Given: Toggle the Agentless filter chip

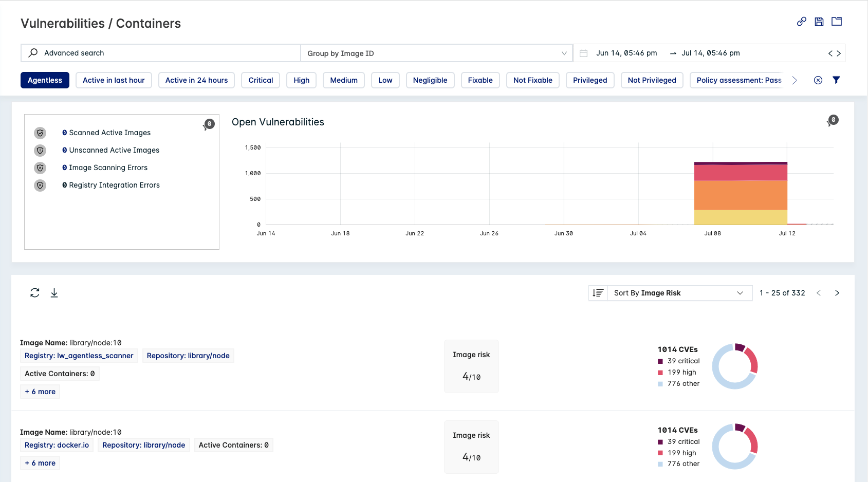Looking at the screenshot, I should (x=45, y=80).
